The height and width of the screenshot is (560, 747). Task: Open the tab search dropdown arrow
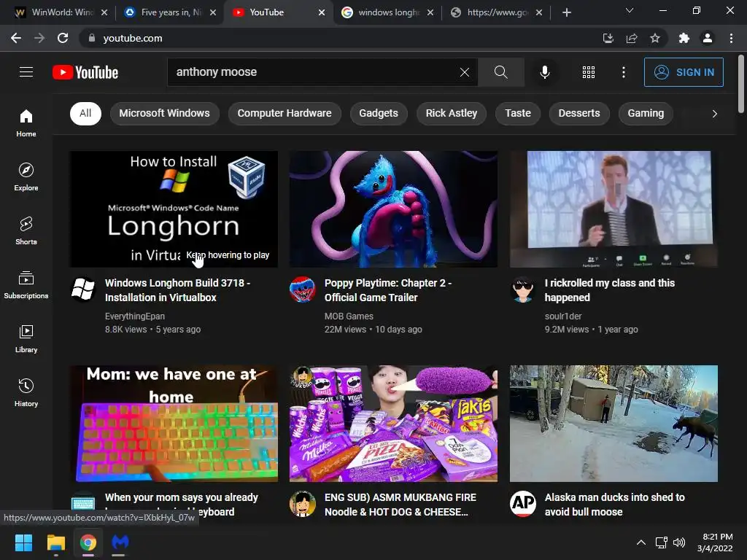(x=630, y=10)
